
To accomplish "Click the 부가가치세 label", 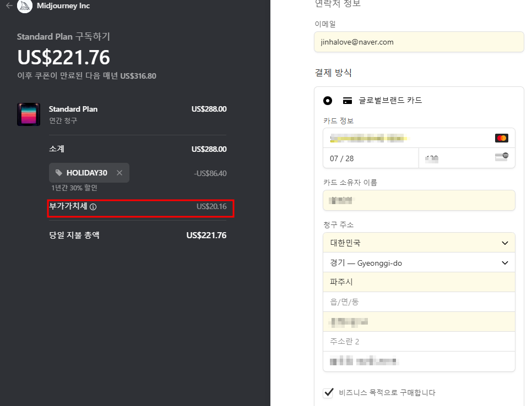I will [68, 206].
